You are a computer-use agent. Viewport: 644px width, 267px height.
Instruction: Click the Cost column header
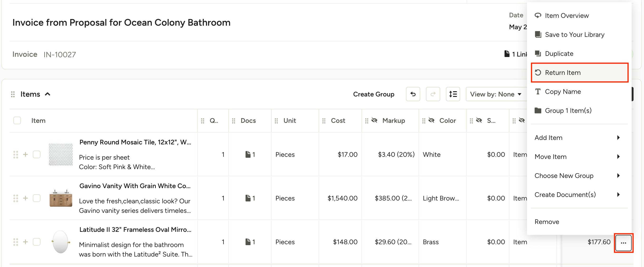338,120
